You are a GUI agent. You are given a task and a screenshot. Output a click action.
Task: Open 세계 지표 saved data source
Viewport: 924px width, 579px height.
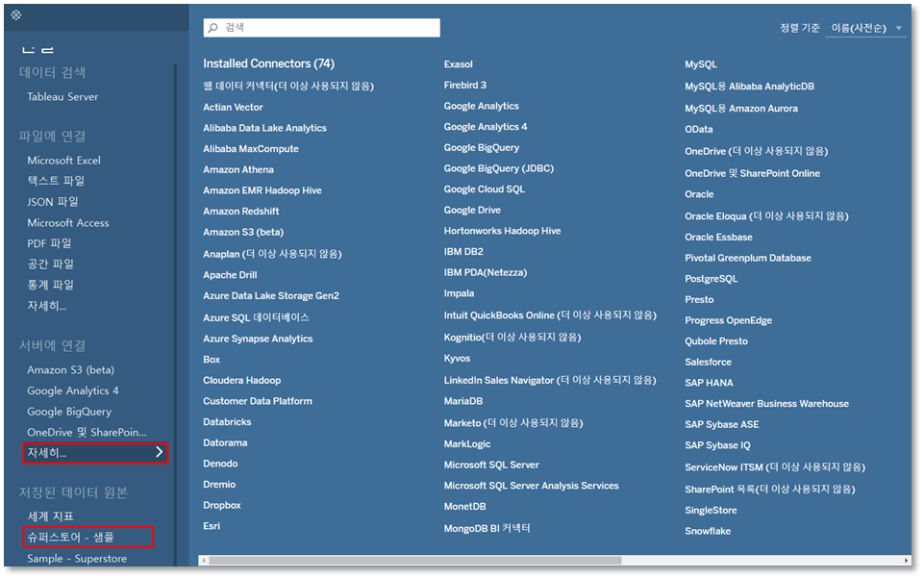[x=50, y=516]
